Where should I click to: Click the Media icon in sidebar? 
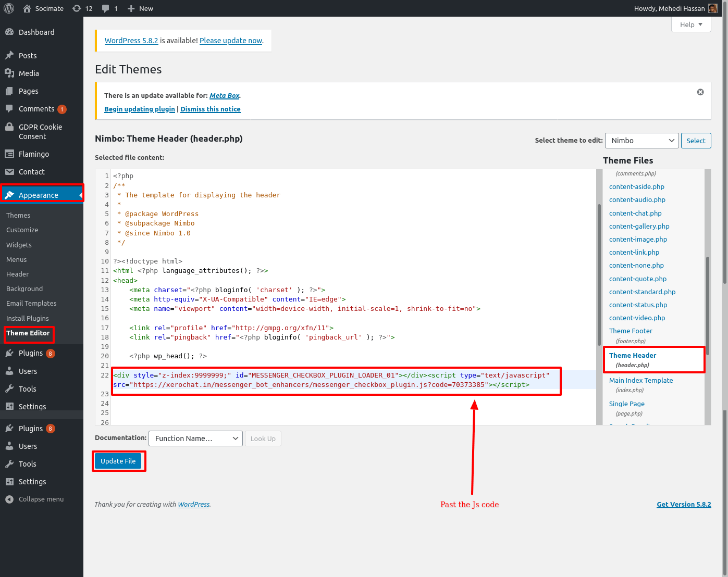pos(9,73)
